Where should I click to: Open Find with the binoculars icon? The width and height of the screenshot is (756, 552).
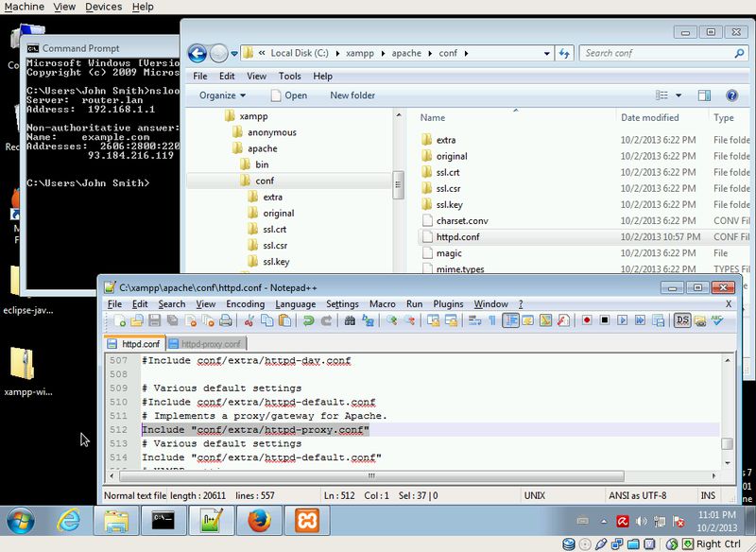(x=350, y=321)
